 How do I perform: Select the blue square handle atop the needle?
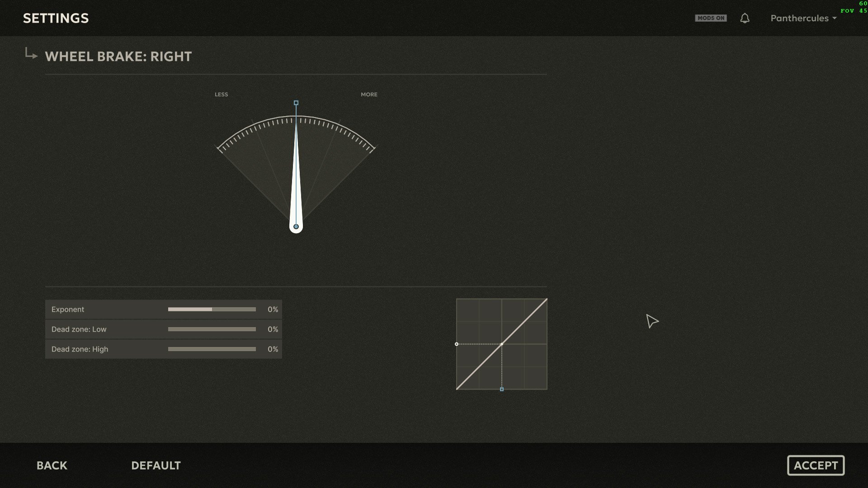(x=296, y=103)
